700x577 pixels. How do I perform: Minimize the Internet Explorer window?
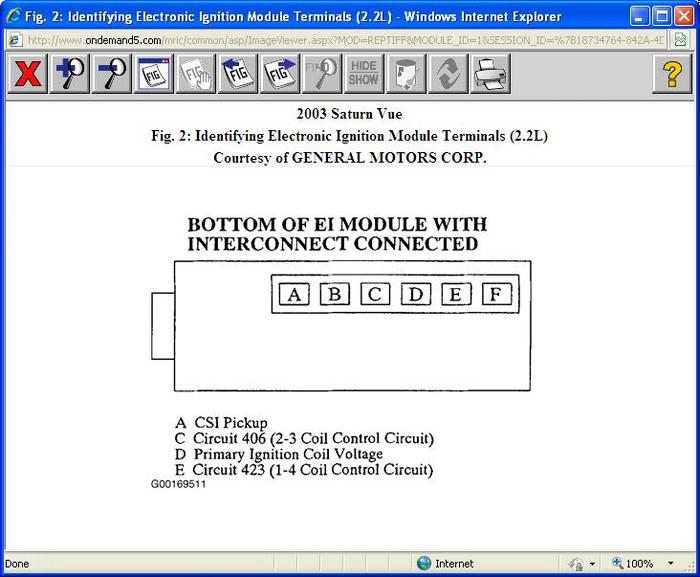point(639,17)
